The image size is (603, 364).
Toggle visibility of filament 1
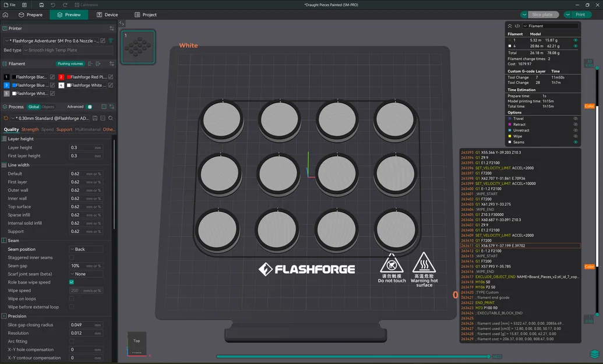click(x=575, y=40)
